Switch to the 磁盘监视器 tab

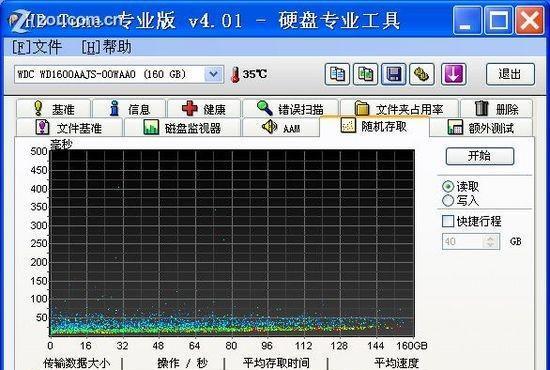182,127
